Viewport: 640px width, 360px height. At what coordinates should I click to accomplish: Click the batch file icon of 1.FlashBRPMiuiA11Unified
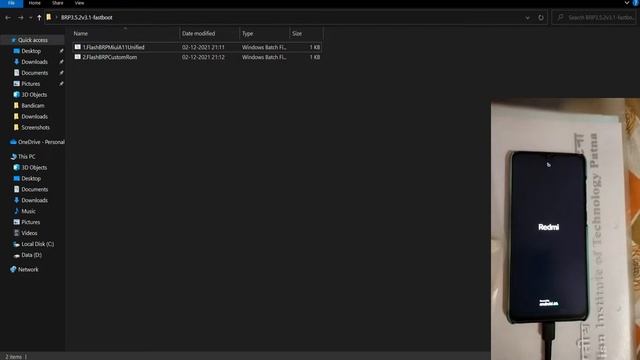[x=78, y=47]
